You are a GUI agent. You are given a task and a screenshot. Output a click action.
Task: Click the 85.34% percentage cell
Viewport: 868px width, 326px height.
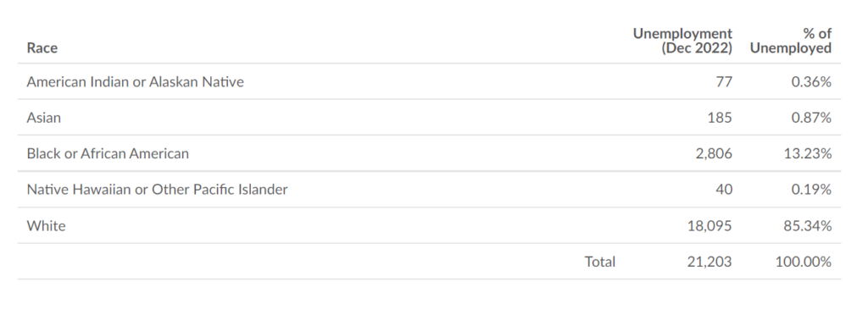click(808, 226)
